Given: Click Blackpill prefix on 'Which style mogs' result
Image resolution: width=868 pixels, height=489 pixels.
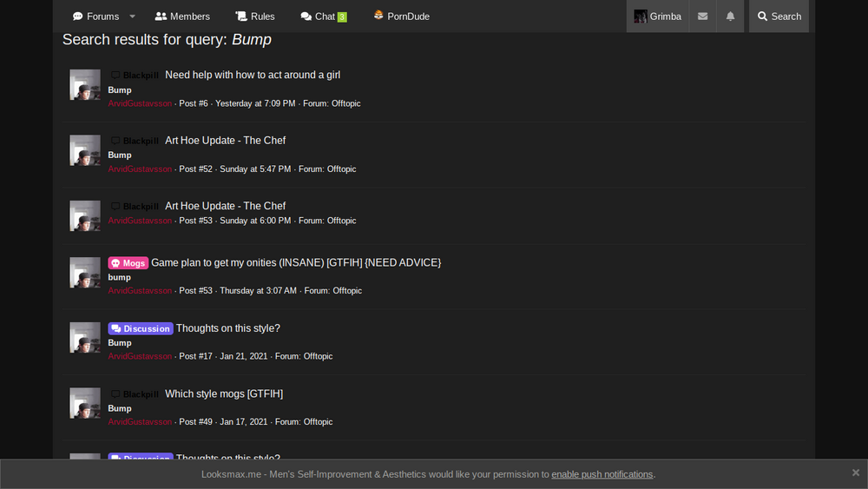Looking at the screenshot, I should pos(135,394).
